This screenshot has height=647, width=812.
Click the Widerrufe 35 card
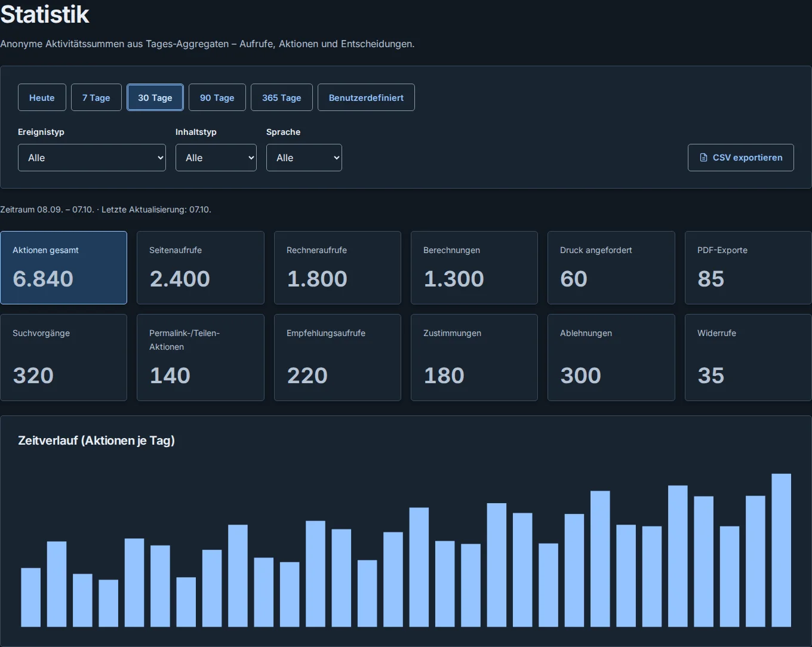[x=748, y=358]
